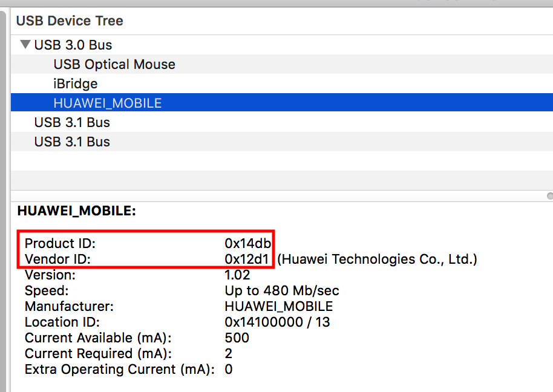Click the Version label
The width and height of the screenshot is (553, 392).
50,275
